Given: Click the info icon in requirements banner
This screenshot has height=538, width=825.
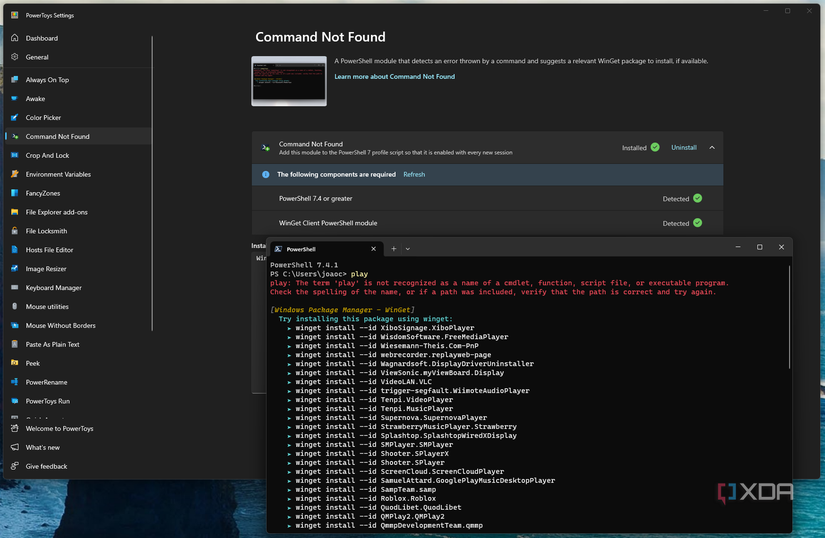Looking at the screenshot, I should point(266,175).
